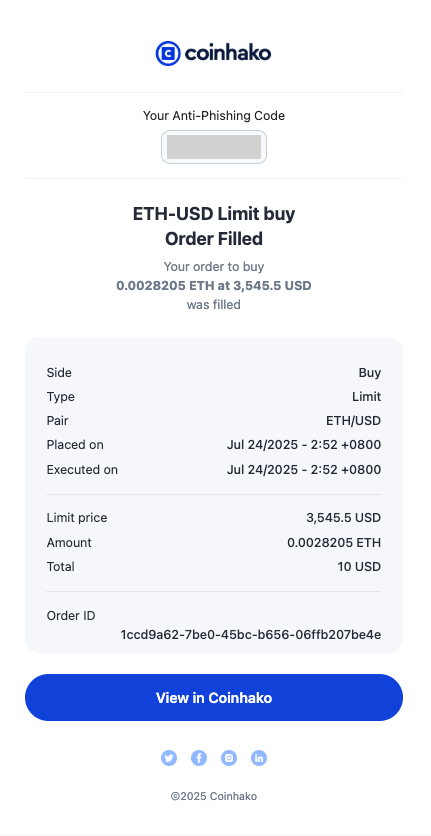Screen dimensions: 431x836
Task: Select the Coinhako wordmark text
Action: [x=228, y=53]
